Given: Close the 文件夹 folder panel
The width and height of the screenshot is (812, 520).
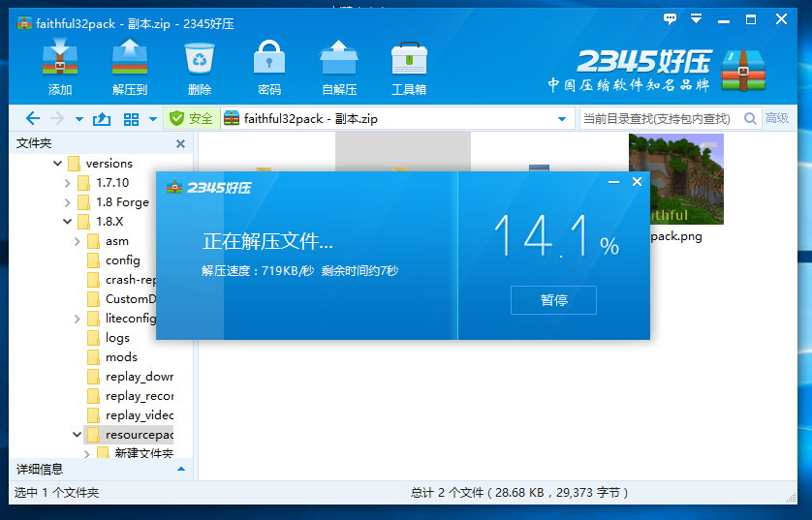Looking at the screenshot, I should pos(181,144).
